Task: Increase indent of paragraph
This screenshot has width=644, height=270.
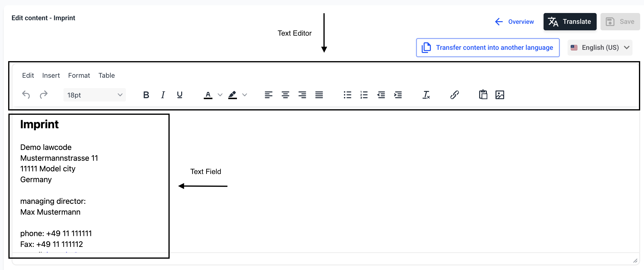Action: 398,95
